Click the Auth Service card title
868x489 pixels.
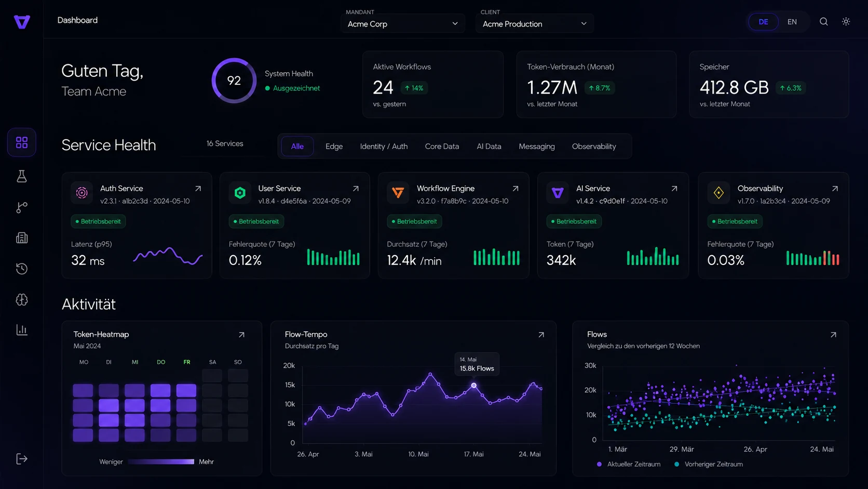tap(121, 189)
